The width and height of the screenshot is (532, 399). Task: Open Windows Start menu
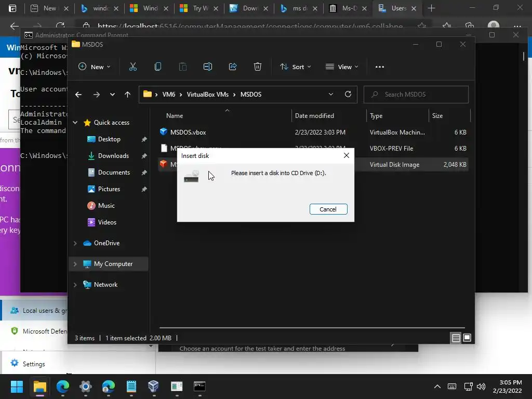click(17, 387)
